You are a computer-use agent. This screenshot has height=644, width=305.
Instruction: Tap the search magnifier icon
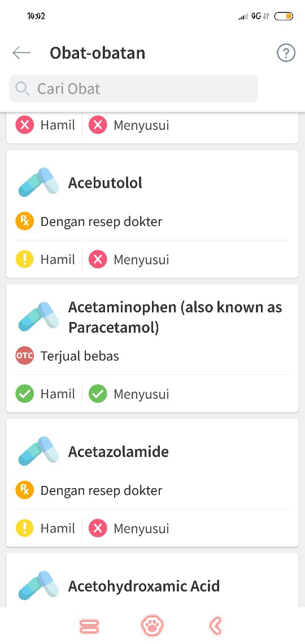[x=22, y=89]
